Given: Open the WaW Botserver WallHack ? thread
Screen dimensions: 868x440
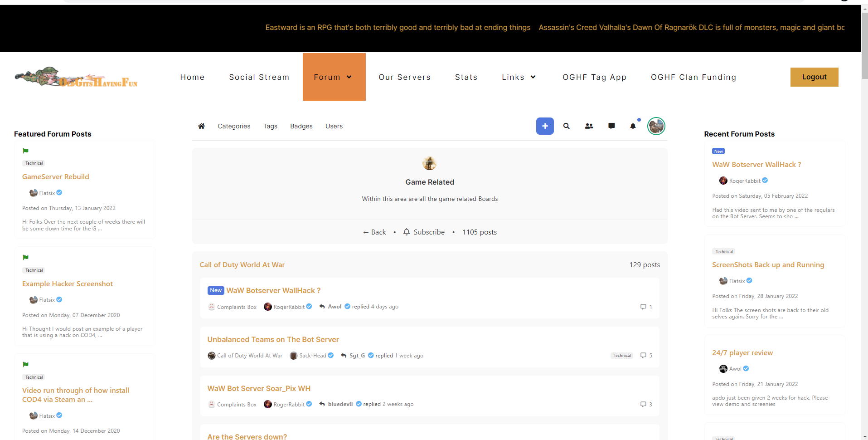Looking at the screenshot, I should [x=273, y=290].
